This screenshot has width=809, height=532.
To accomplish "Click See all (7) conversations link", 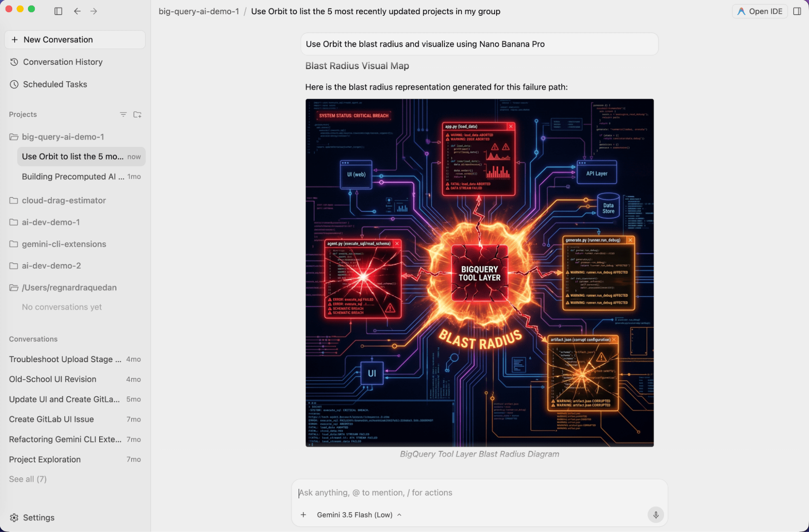I will [28, 479].
